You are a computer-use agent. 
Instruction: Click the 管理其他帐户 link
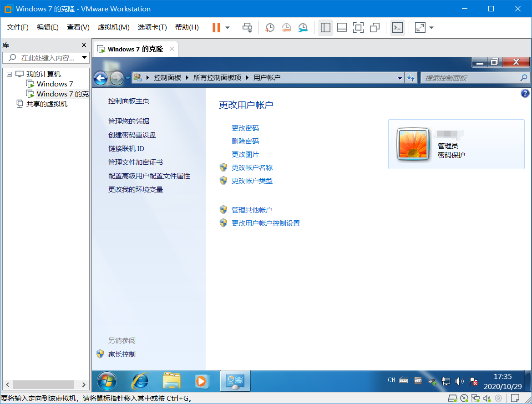(x=252, y=210)
